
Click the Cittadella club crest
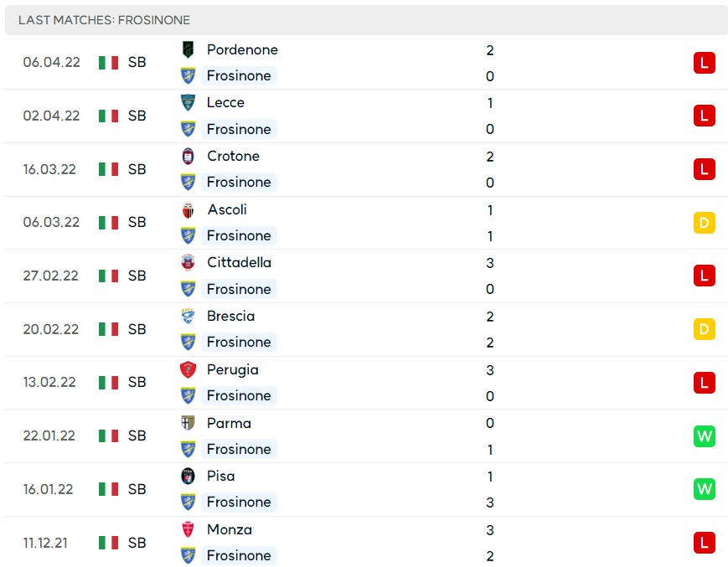point(188,263)
